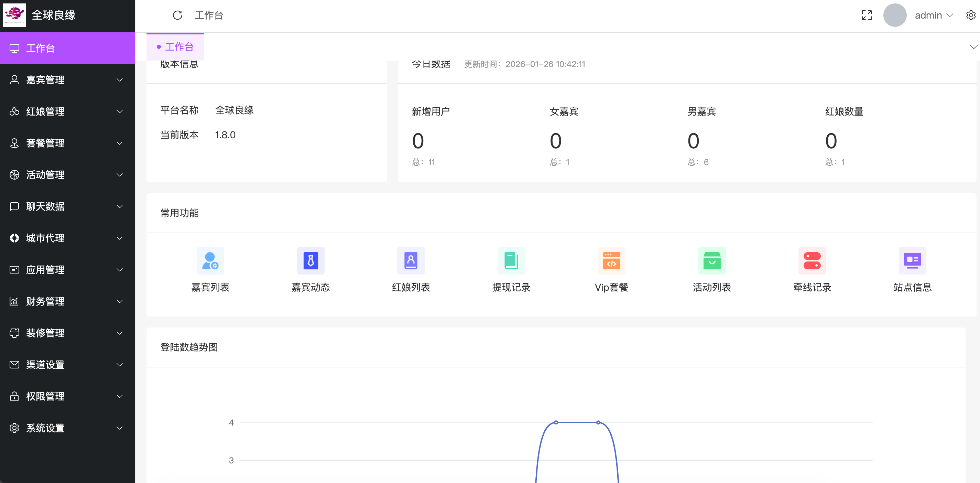
Task: Click the 活动列表 box icon
Action: pyautogui.click(x=711, y=261)
